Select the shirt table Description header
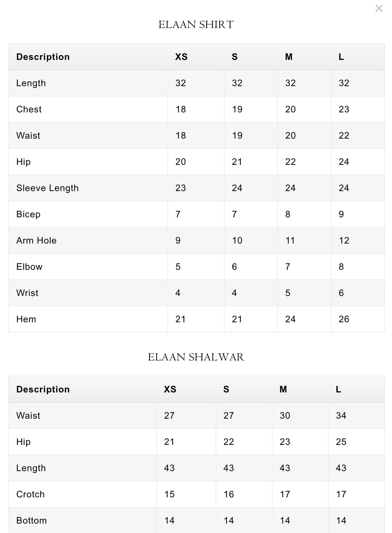Image resolution: width=392 pixels, height=533 pixels. point(43,57)
